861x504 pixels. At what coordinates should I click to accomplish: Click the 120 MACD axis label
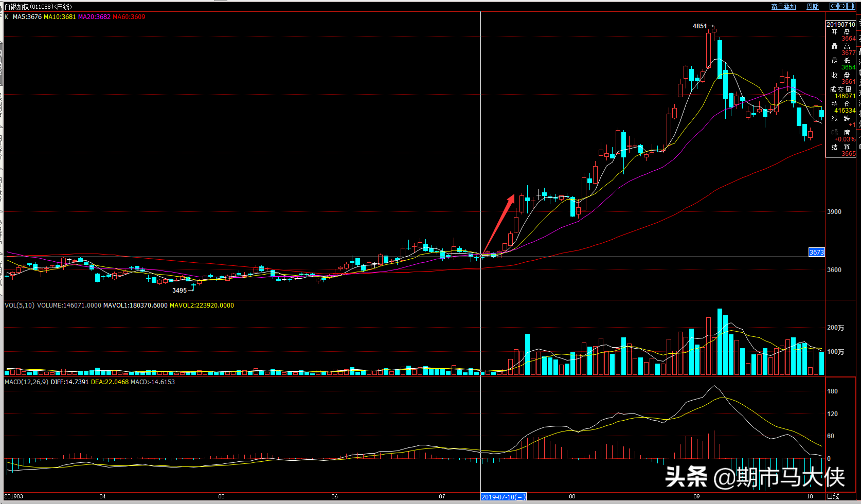pos(832,414)
